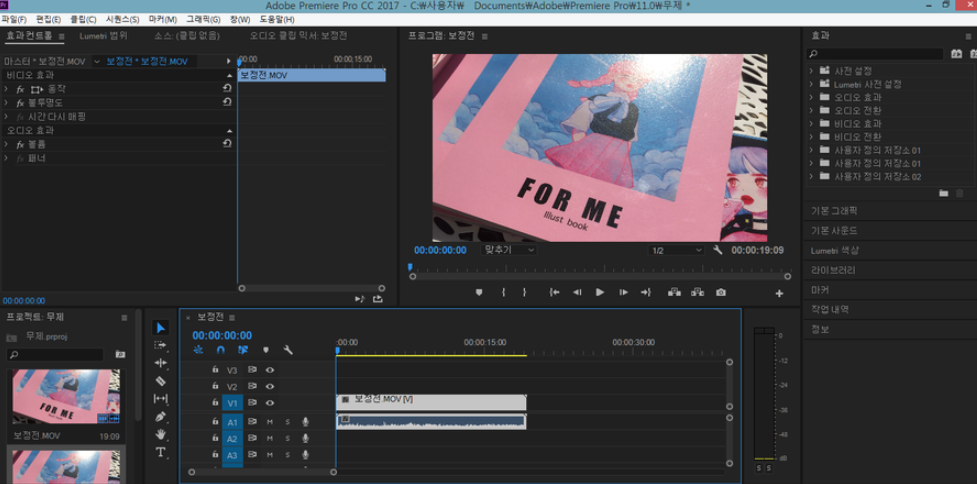Screen dimensions: 977x484
Task: Open the 1/2 playback resolution dropdown
Action: [676, 250]
